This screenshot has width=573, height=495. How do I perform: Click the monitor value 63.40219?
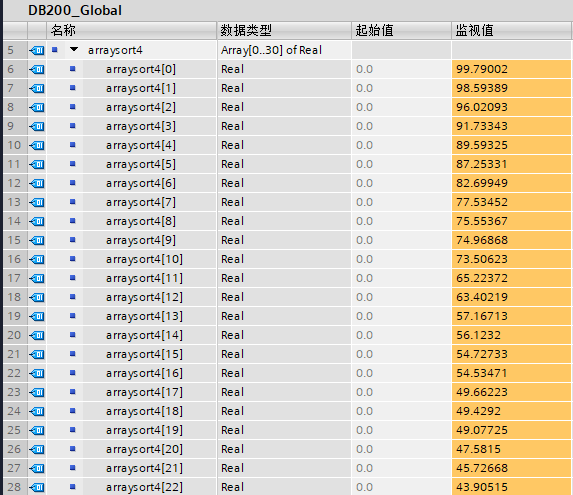click(x=511, y=297)
